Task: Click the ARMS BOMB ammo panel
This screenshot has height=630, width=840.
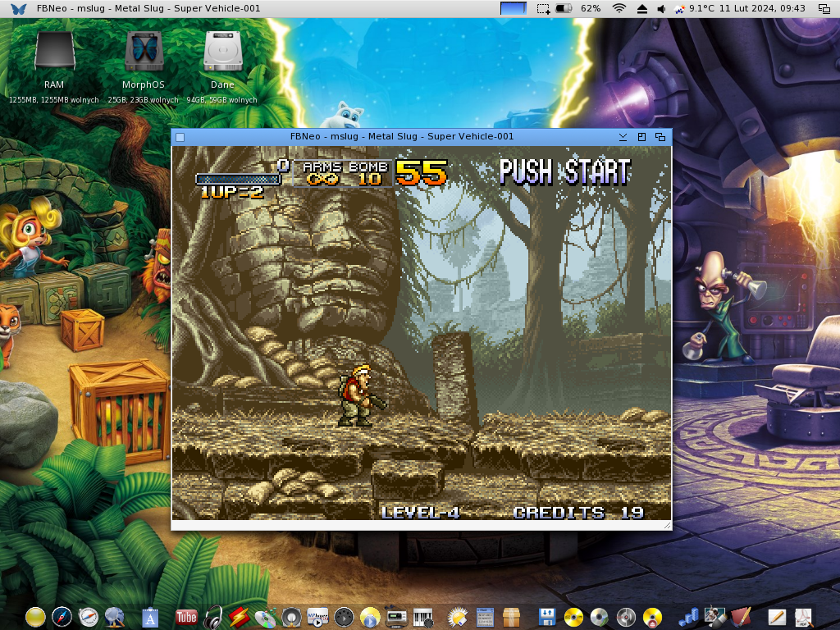Action: click(x=344, y=173)
